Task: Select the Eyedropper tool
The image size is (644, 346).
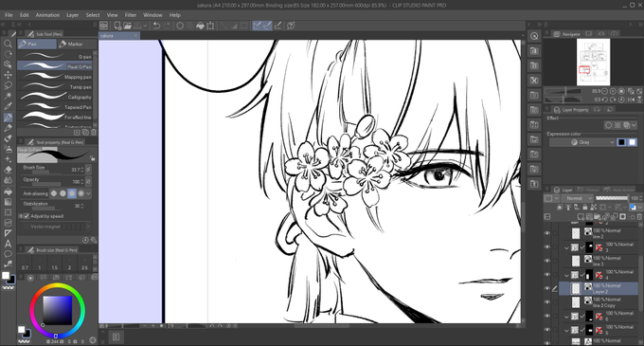Action: pyautogui.click(x=8, y=106)
